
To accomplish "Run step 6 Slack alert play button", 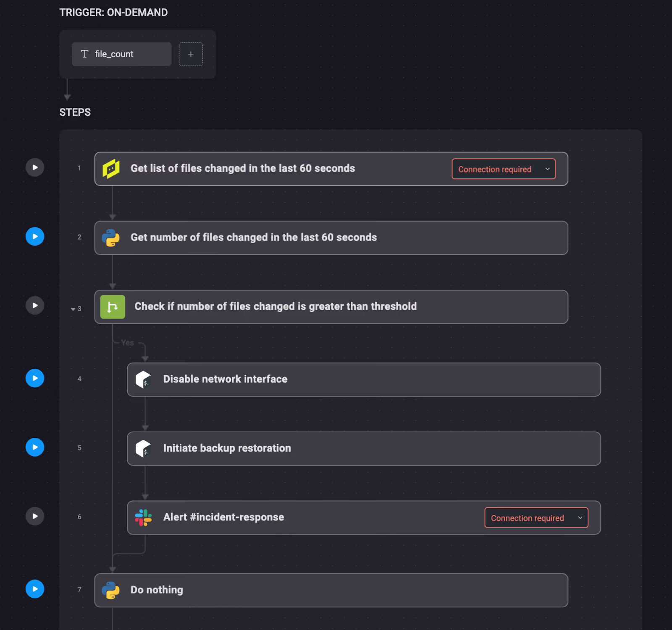I will [35, 516].
